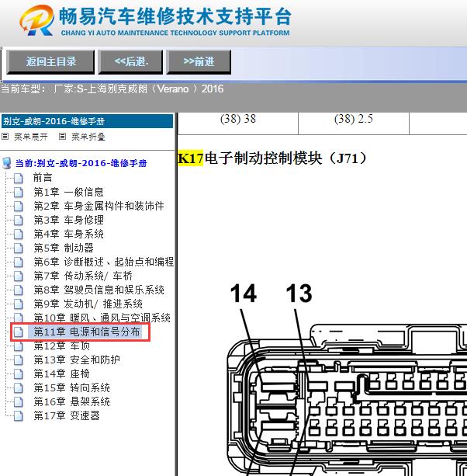Image resolution: width=467 pixels, height=476 pixels.
Task: Click page icon beside 第1章 一般信息
Action: [18, 192]
